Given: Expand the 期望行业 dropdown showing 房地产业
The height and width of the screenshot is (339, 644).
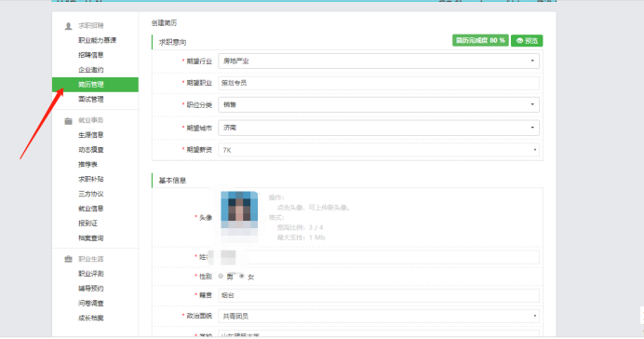Looking at the screenshot, I should [379, 61].
